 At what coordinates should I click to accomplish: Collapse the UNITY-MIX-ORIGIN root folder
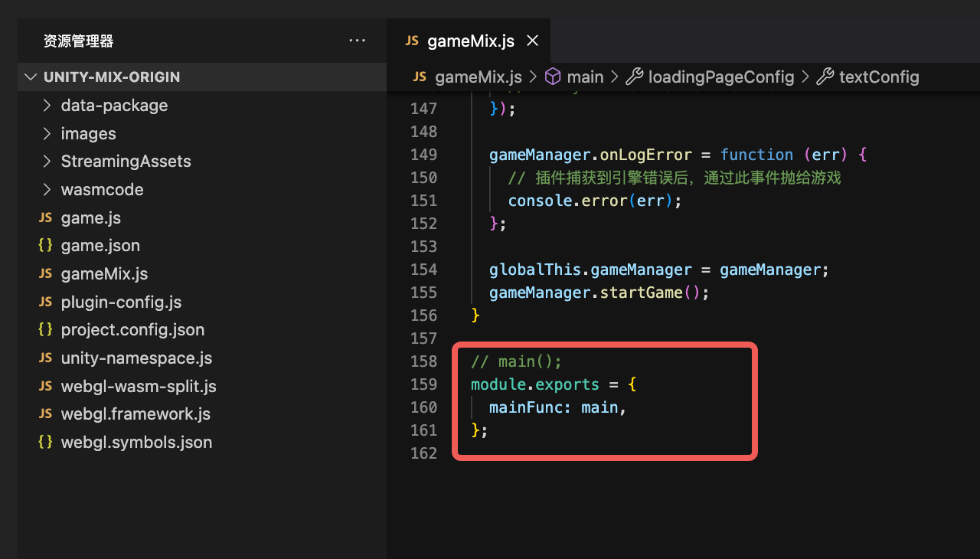(x=31, y=77)
